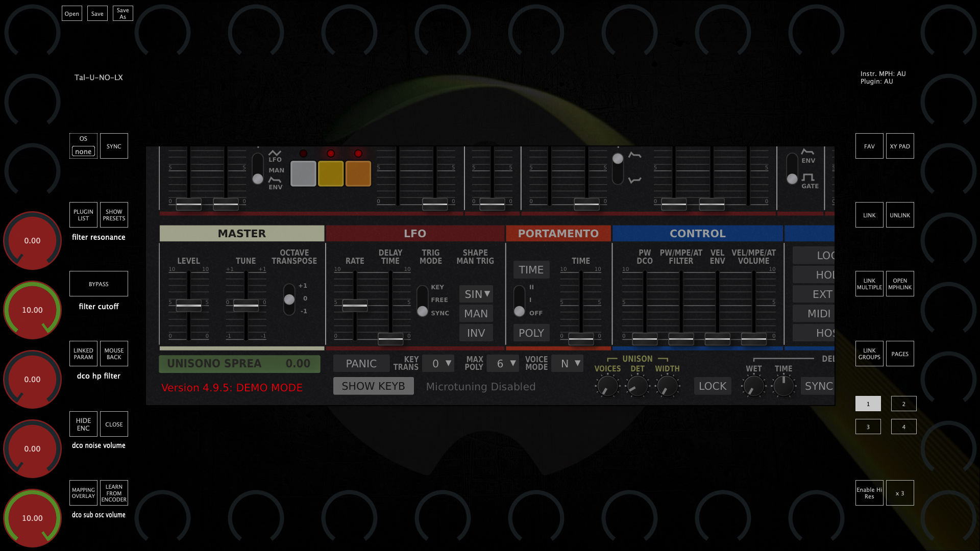The image size is (980, 551).
Task: Switch to page 4
Action: coord(904,427)
